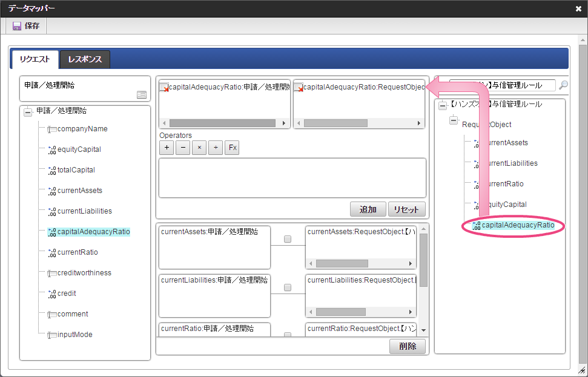The image size is (588, 377).
Task: Select currentRatio in the left tree
Action: [78, 252]
